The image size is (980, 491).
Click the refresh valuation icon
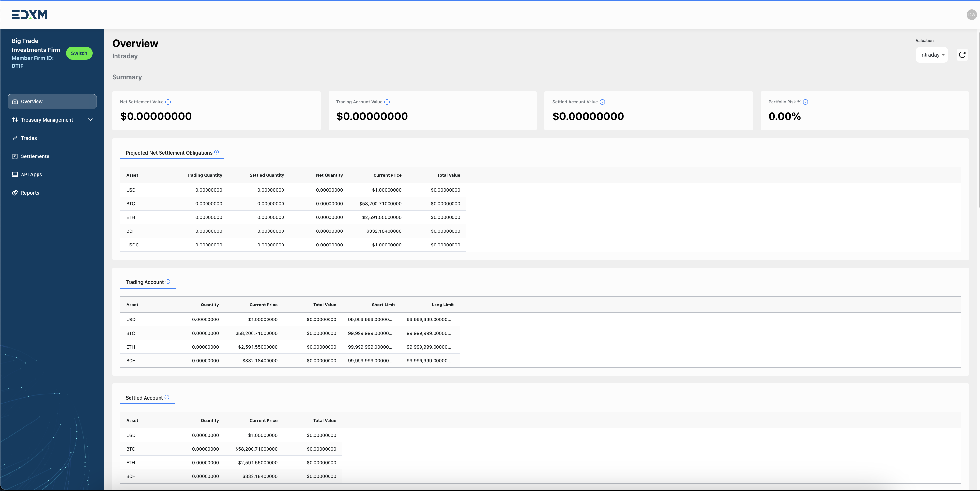962,55
